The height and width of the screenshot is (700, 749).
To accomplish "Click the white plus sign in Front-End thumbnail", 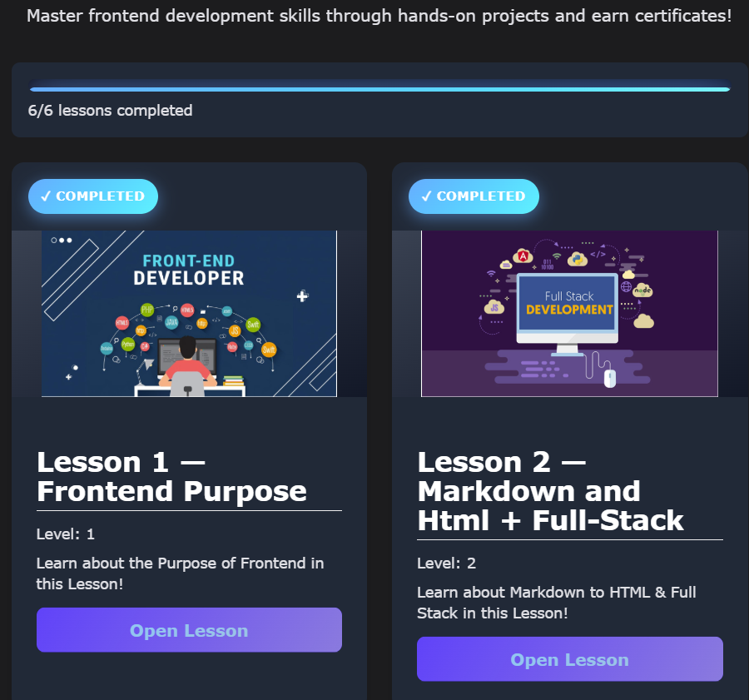I will point(303,295).
